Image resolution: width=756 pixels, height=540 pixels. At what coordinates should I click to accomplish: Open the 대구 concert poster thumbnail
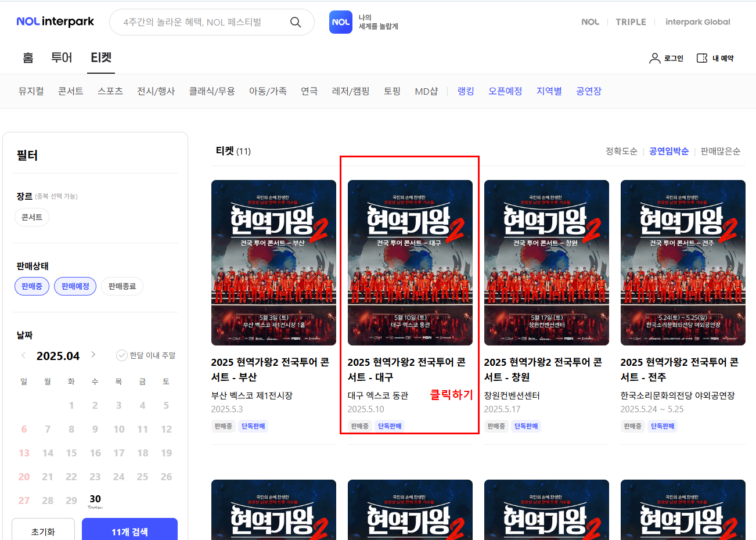click(x=410, y=262)
